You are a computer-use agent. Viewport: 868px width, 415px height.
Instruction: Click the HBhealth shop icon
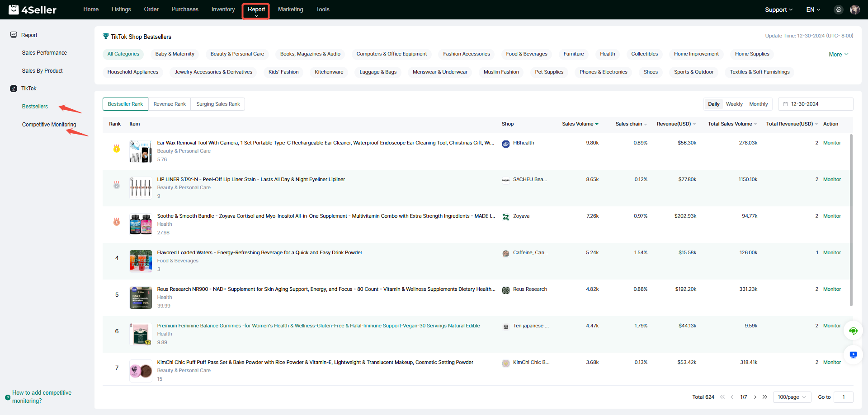(506, 144)
